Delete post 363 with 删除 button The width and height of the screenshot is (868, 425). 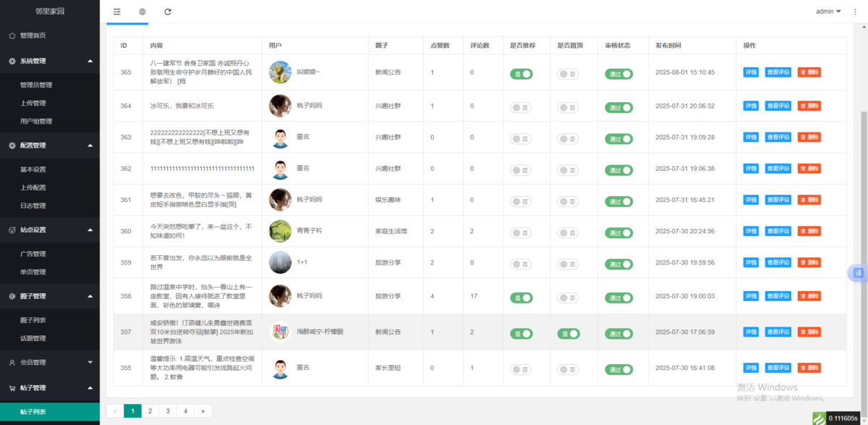[x=809, y=137]
